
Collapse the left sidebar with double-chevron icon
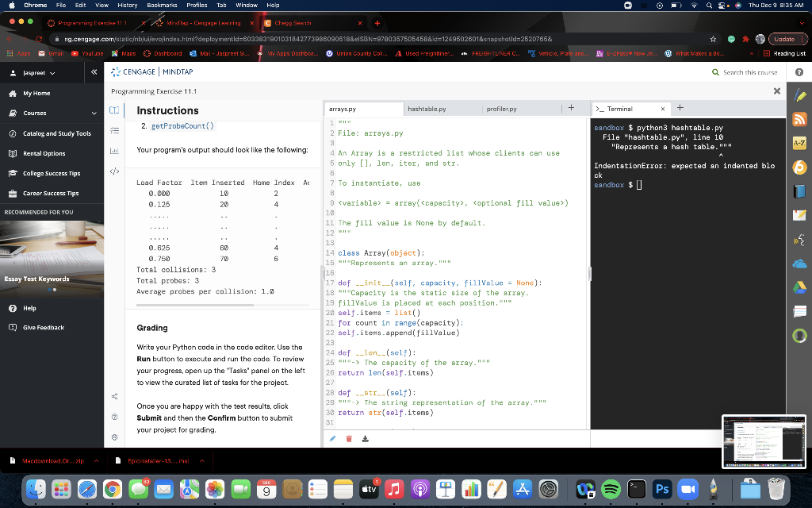(x=94, y=72)
